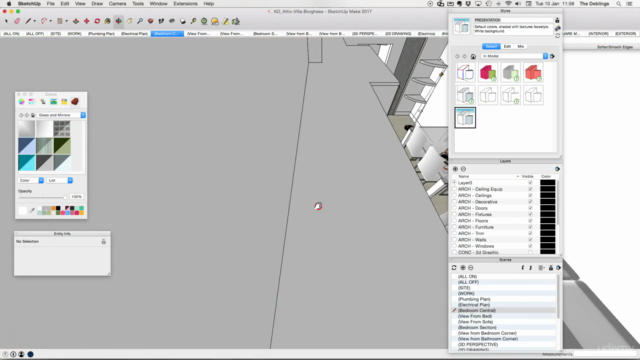Toggle visibility of ARCH - Furniture layer

pyautogui.click(x=530, y=227)
